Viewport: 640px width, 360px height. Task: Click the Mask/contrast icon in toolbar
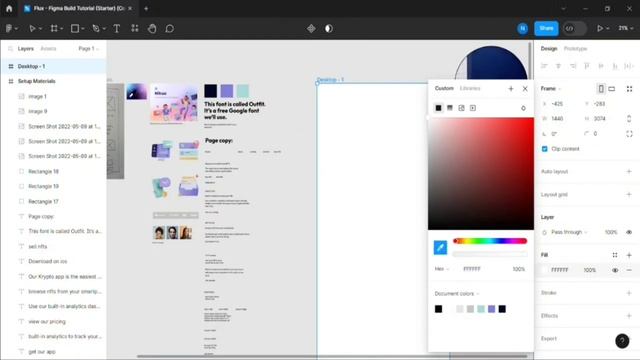(x=329, y=29)
